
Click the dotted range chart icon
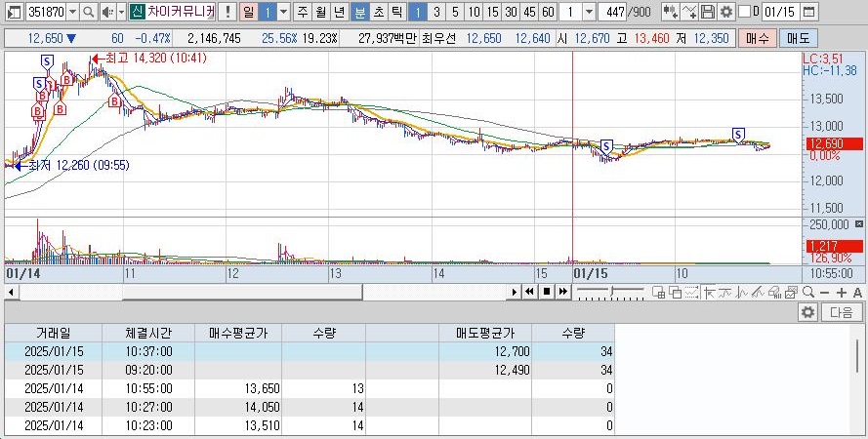pos(691,293)
